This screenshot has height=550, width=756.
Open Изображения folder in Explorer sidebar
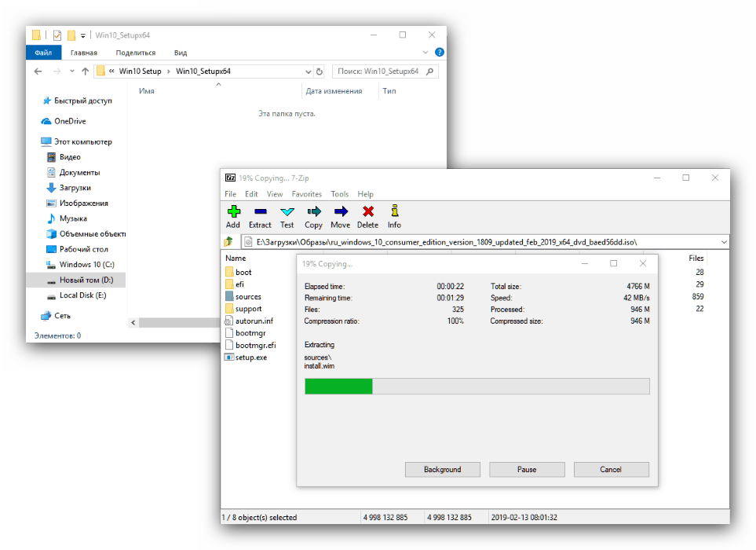(x=77, y=203)
